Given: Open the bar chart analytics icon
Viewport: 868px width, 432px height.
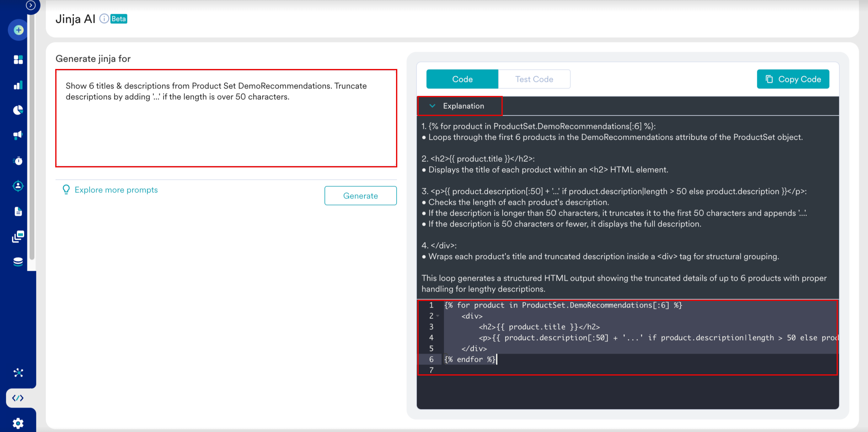Looking at the screenshot, I should (18, 85).
